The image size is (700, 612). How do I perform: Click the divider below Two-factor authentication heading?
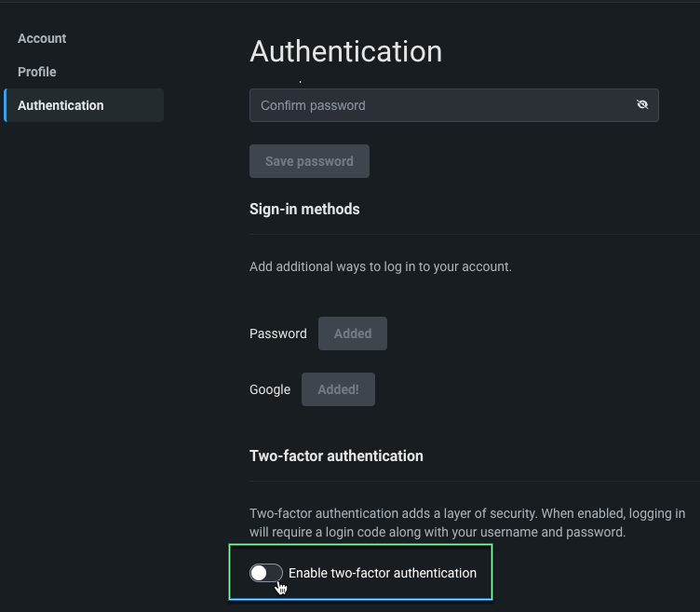click(473, 482)
